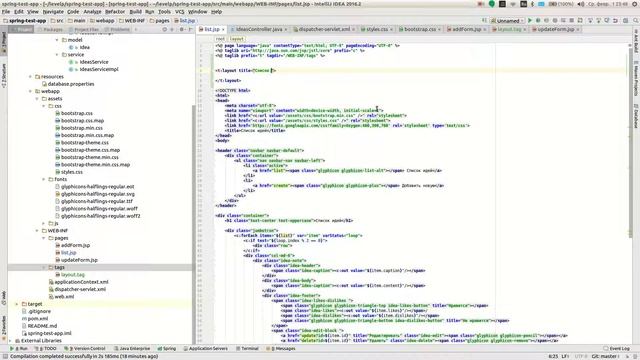Open the File menu
The image size is (640, 360).
[6, 12]
